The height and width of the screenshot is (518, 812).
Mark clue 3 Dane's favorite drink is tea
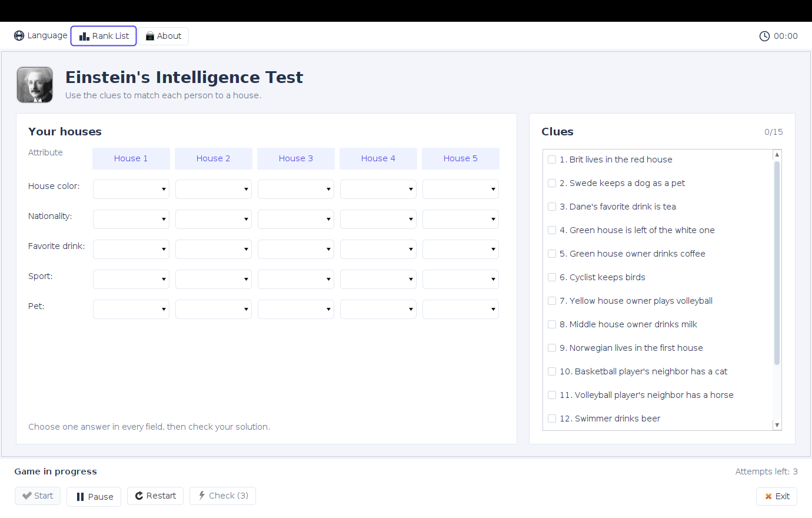click(552, 207)
